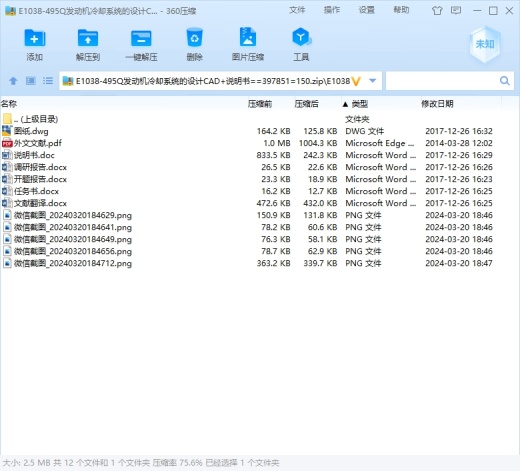Image resolution: width=520 pixels, height=471 pixels.
Task: Click the 833.5 KB size cell
Action: pyautogui.click(x=273, y=155)
